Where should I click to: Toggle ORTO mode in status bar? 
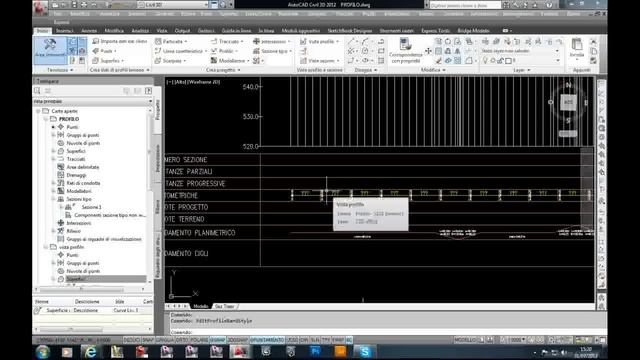[182, 340]
